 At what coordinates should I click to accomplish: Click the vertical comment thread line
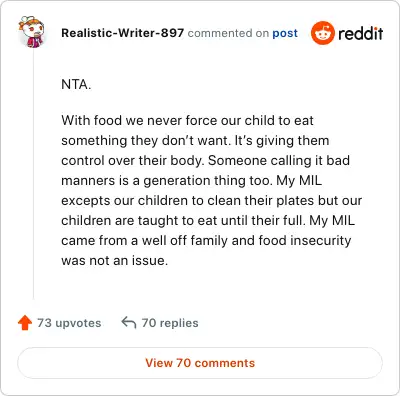pos(33,173)
